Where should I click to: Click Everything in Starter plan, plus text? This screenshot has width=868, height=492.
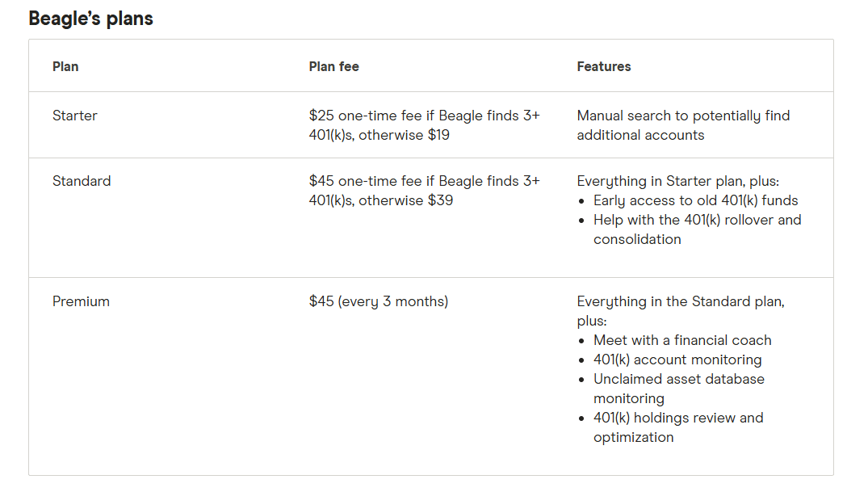677,181
